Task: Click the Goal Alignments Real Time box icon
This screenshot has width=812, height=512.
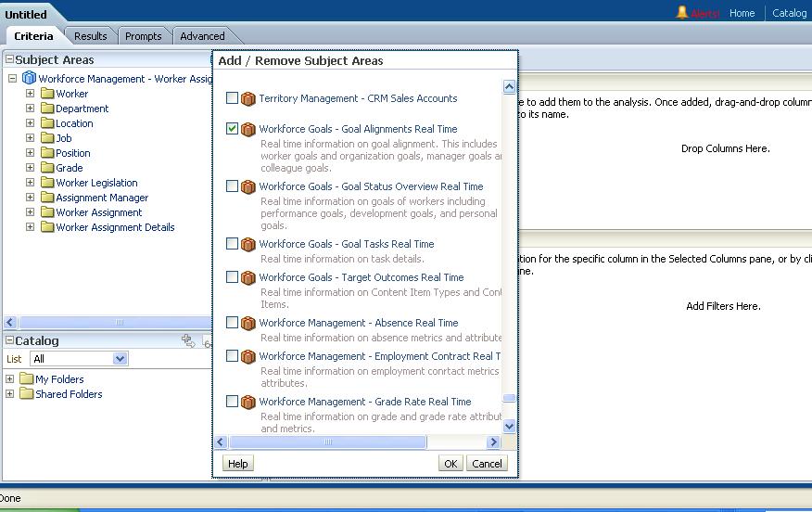Action: tap(248, 129)
